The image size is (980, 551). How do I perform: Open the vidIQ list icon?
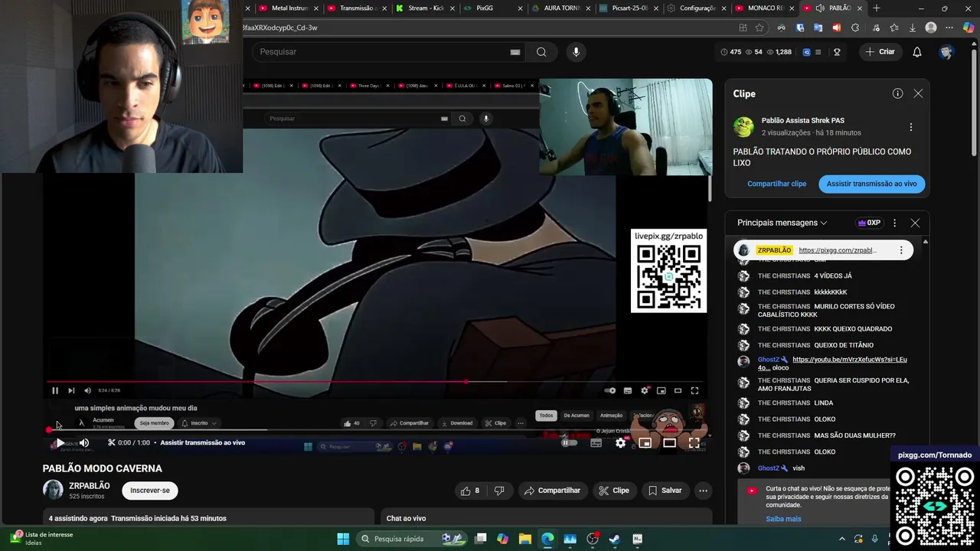(x=818, y=52)
